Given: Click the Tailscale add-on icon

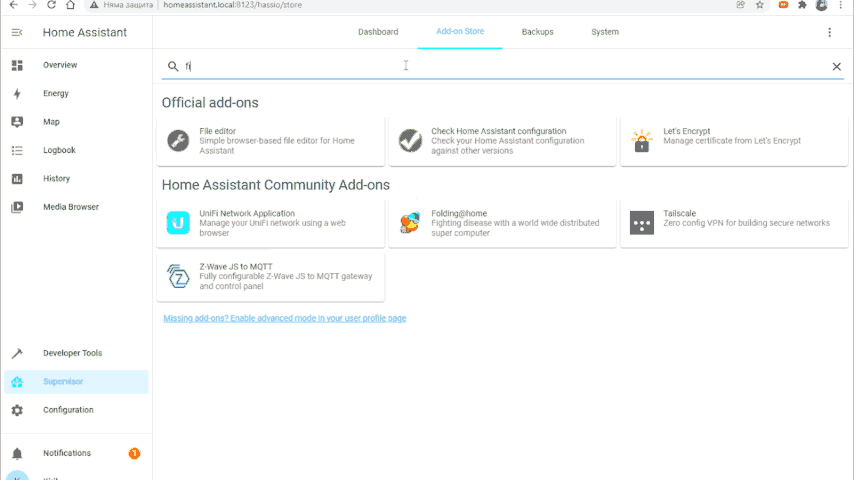Looking at the screenshot, I should (x=642, y=223).
